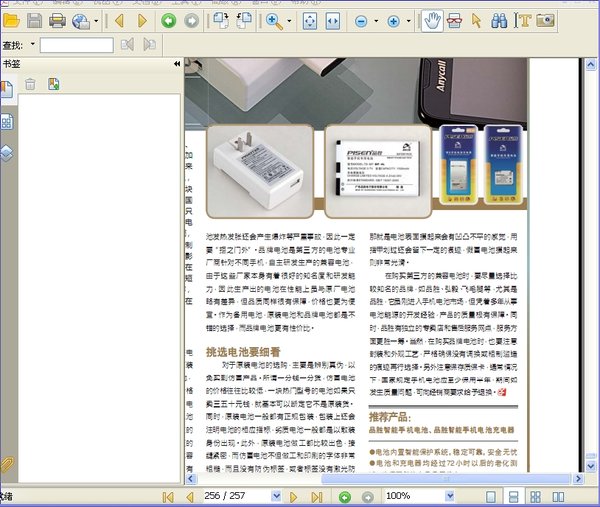Switch to the layers sidebar tab
600x507 pixels.
pos(7,153)
